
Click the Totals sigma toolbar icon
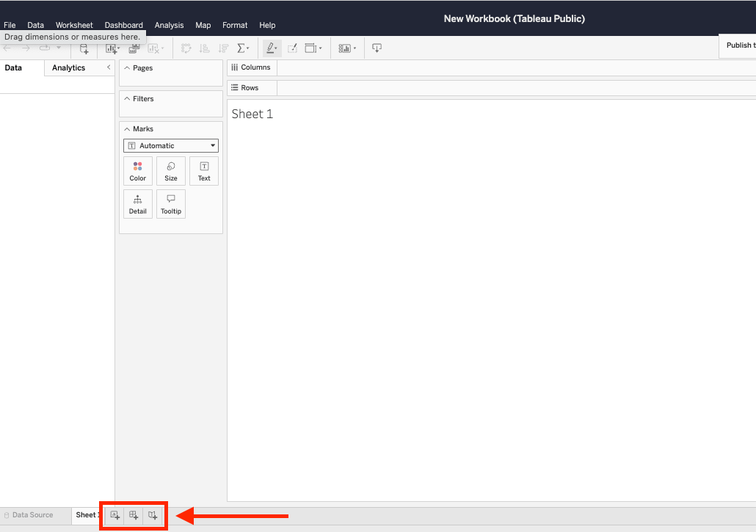(242, 48)
